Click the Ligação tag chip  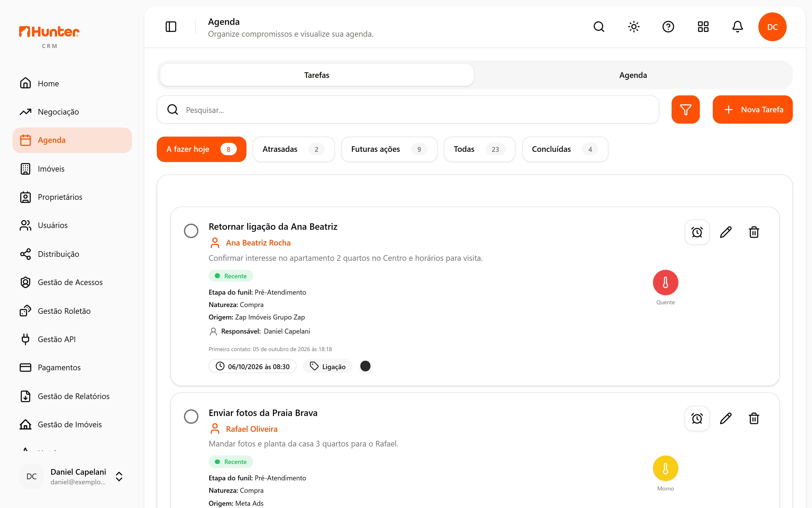(327, 366)
